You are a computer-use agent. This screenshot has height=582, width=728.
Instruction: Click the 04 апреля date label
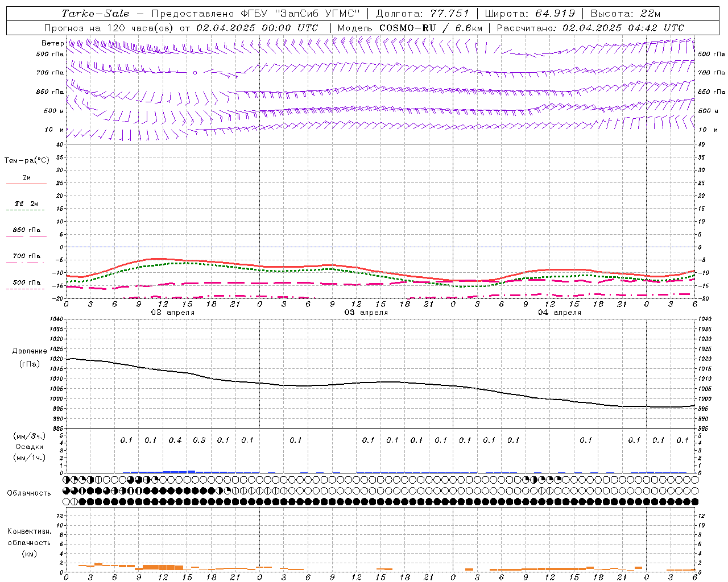pos(560,313)
